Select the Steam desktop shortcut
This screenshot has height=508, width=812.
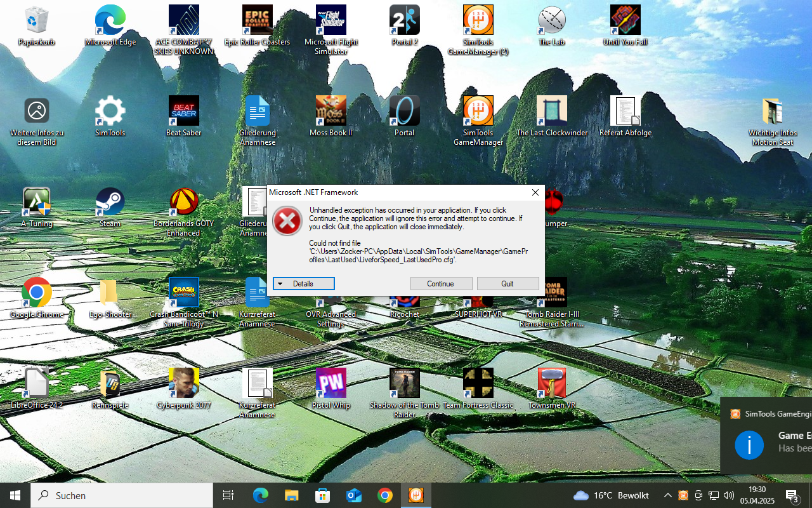tap(110, 208)
